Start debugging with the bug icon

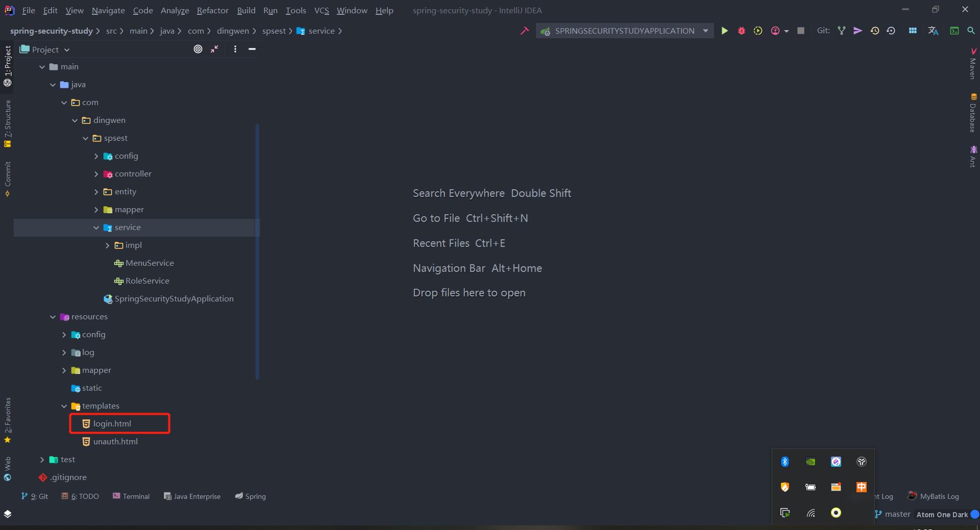click(742, 31)
